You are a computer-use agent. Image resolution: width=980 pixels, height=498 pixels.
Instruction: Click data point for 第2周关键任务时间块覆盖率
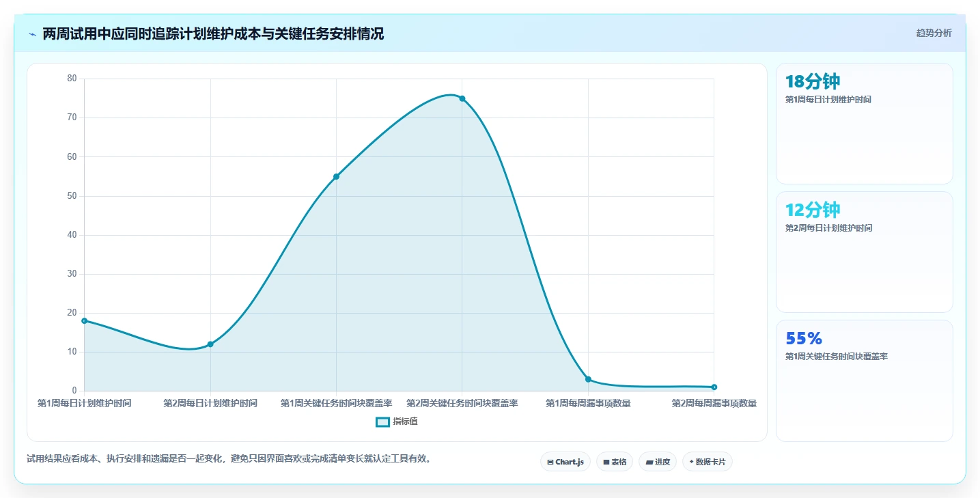point(462,98)
